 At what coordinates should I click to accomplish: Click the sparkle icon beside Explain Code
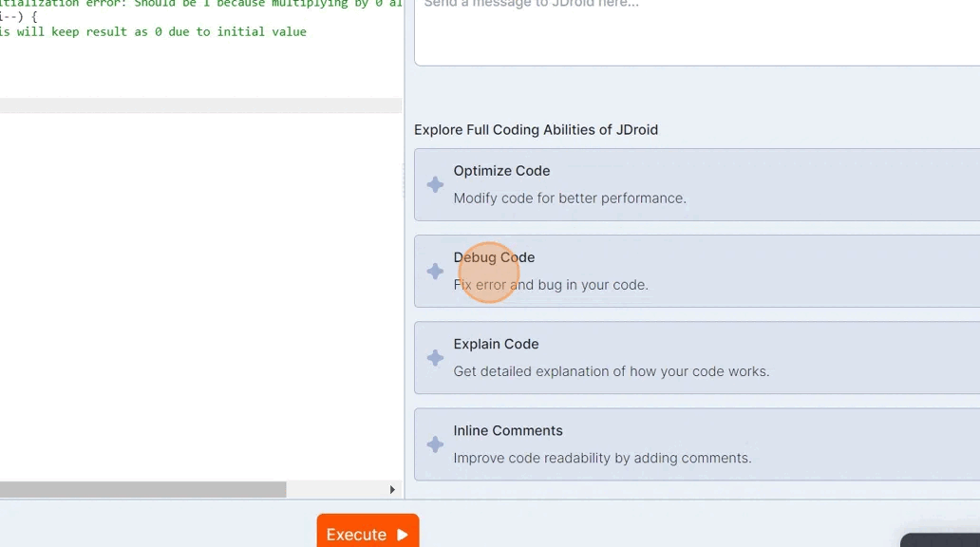click(x=435, y=358)
